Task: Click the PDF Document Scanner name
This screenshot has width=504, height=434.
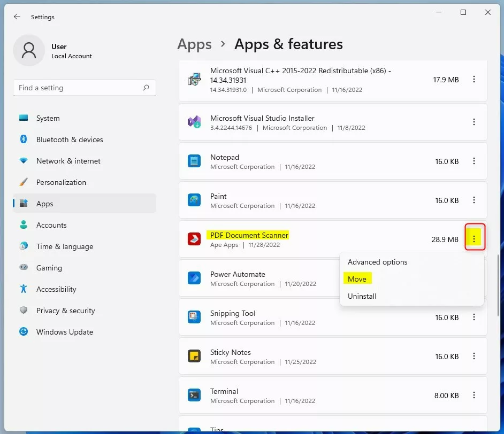Action: coord(249,235)
